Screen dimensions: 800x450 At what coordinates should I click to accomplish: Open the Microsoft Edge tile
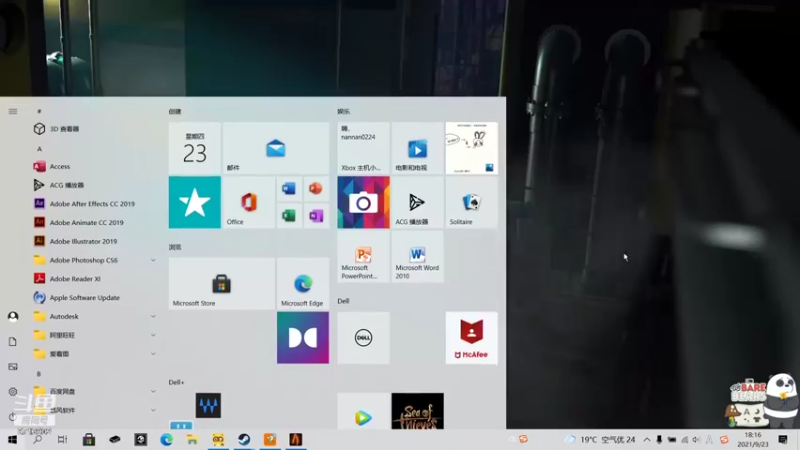coord(303,283)
